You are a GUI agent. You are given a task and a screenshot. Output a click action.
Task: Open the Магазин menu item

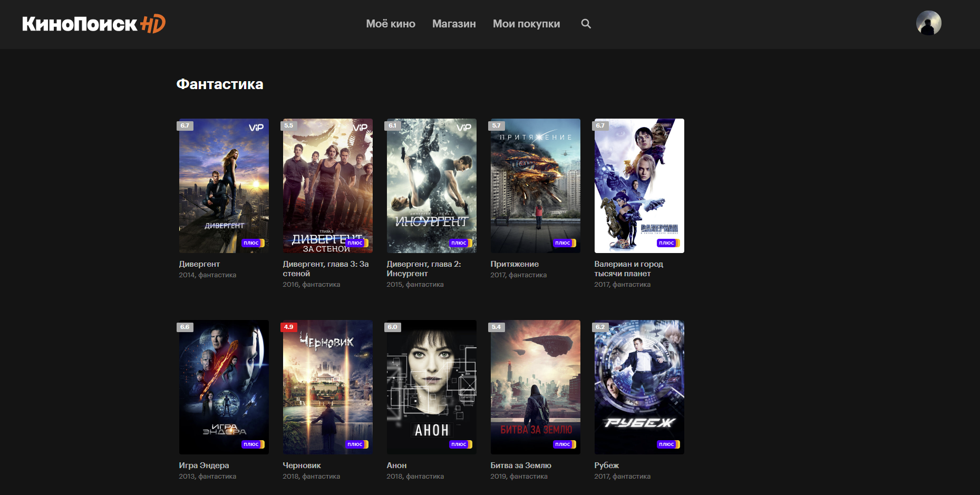(454, 24)
